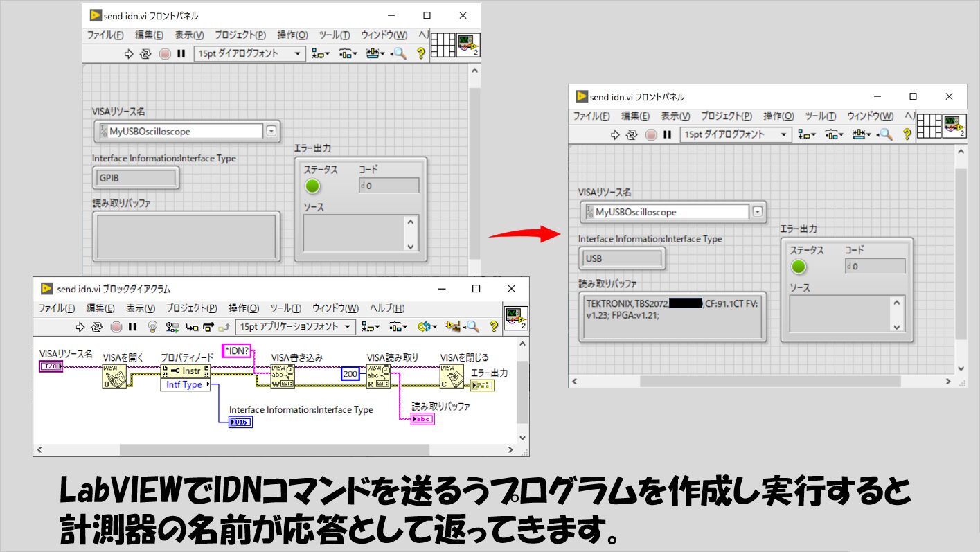
Task: Select the U16 Interface Type indicator terminal
Action: pyautogui.click(x=240, y=422)
